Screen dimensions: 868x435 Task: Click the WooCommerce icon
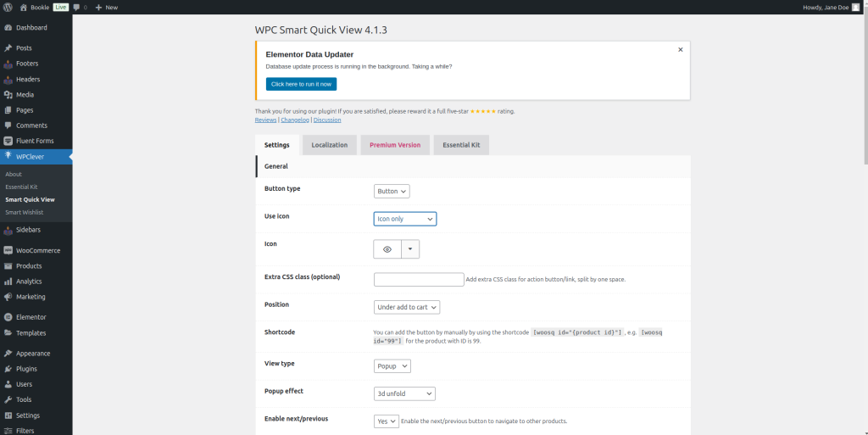point(8,250)
